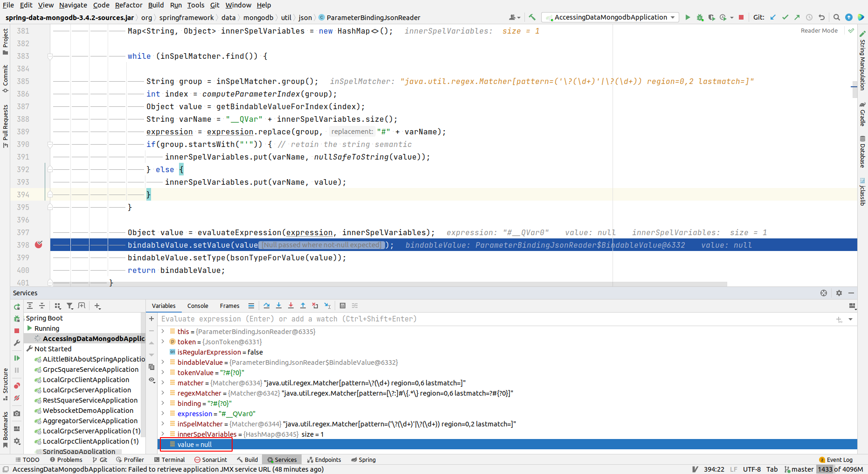Step Over in the debugger toolbar
The image size is (868, 474).
(267, 306)
